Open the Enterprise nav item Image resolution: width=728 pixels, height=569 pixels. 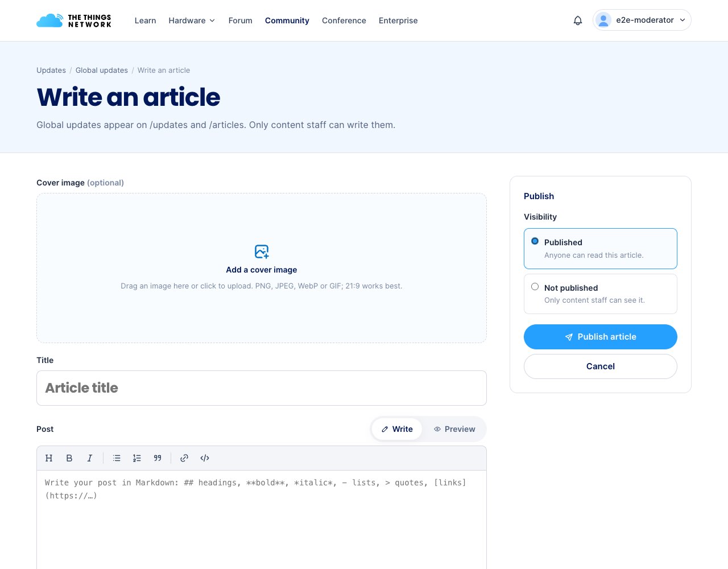pyautogui.click(x=398, y=20)
